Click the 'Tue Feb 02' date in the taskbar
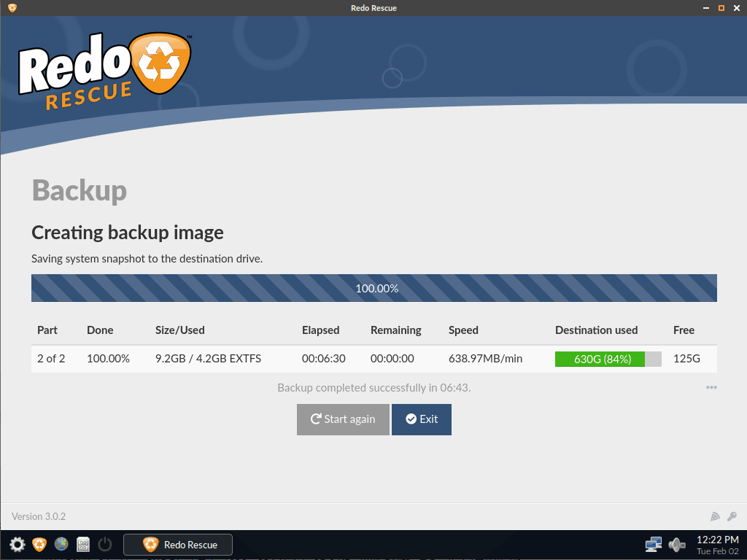The image size is (747, 560). (718, 551)
